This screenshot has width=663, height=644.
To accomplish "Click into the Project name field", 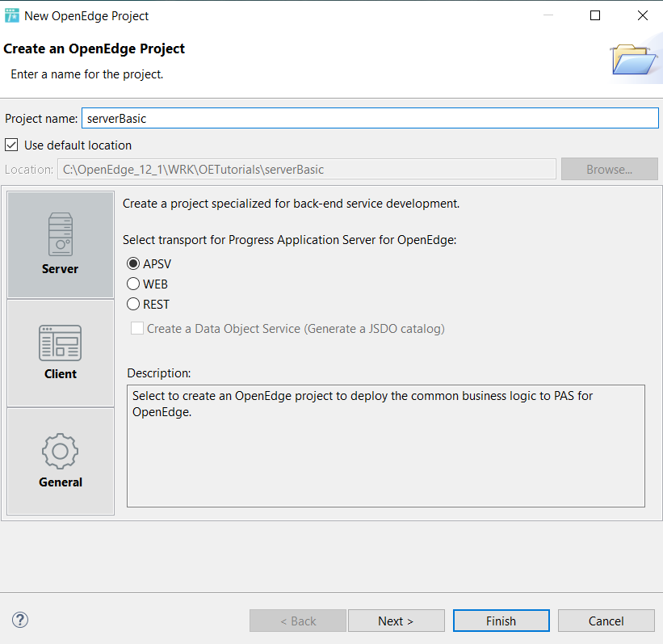I will click(370, 118).
